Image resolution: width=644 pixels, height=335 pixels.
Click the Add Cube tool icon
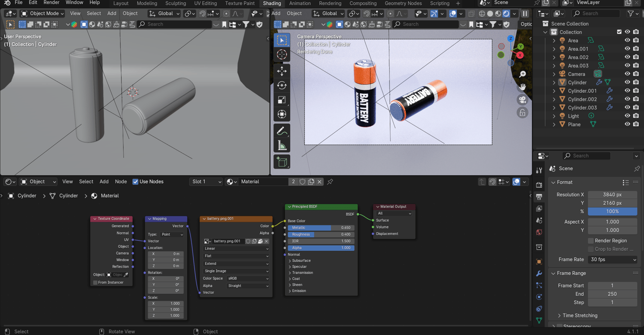(282, 162)
